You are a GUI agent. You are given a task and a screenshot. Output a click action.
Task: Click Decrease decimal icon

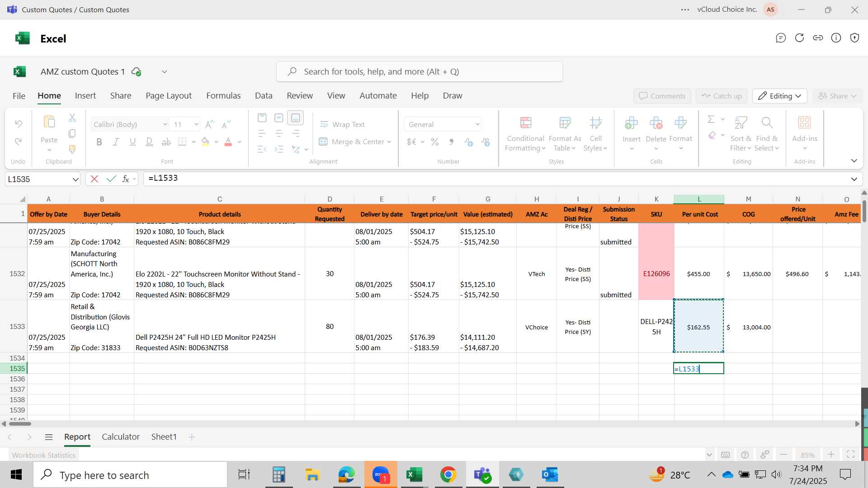[x=486, y=142]
